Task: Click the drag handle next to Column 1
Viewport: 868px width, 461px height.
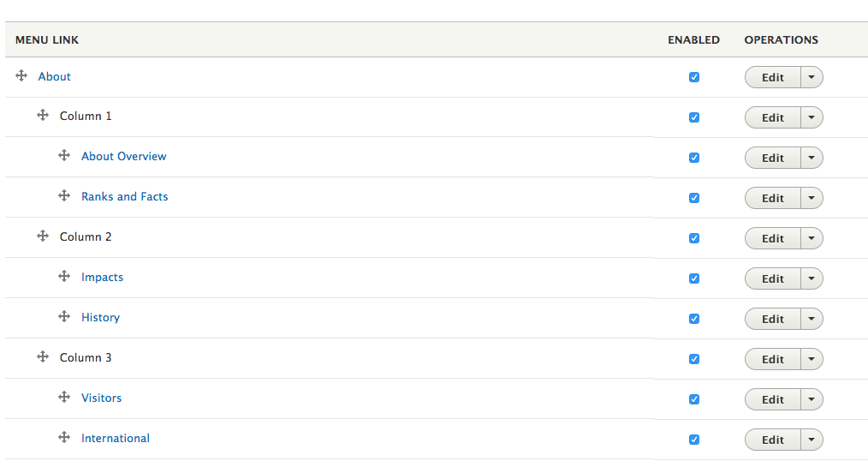Action: [x=43, y=116]
